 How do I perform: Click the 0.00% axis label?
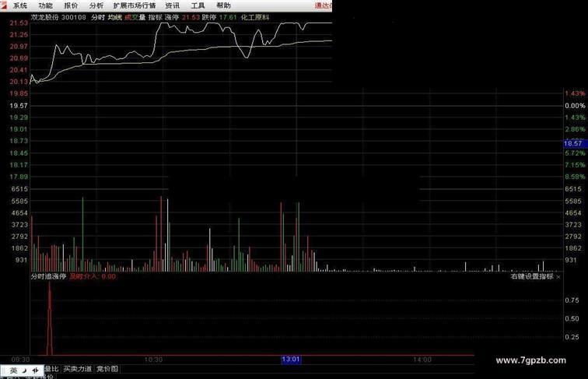[575, 106]
